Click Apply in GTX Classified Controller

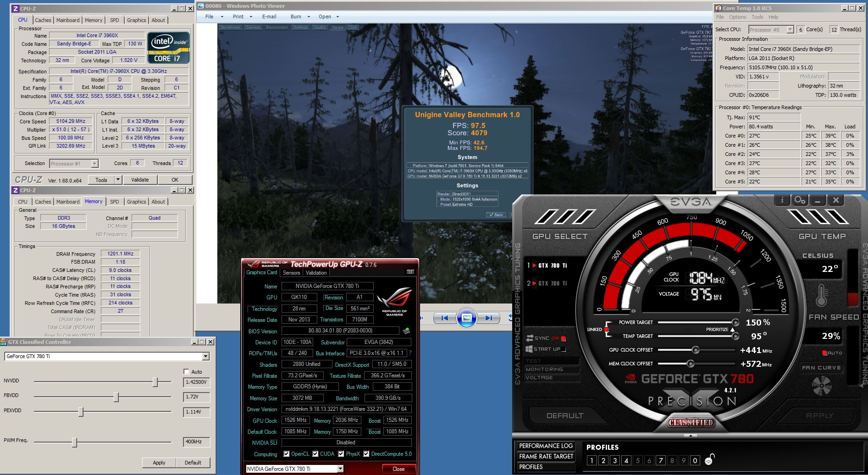(159, 463)
